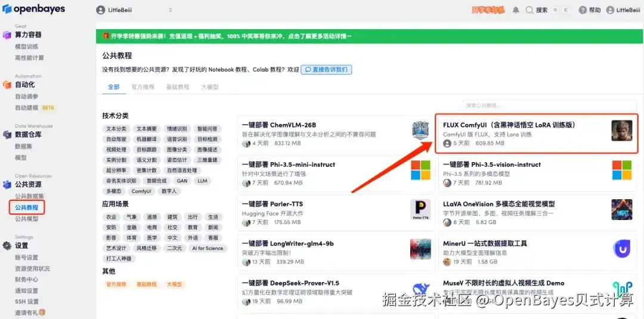
Task: Switch to the 大模型 tab
Action: point(209,87)
